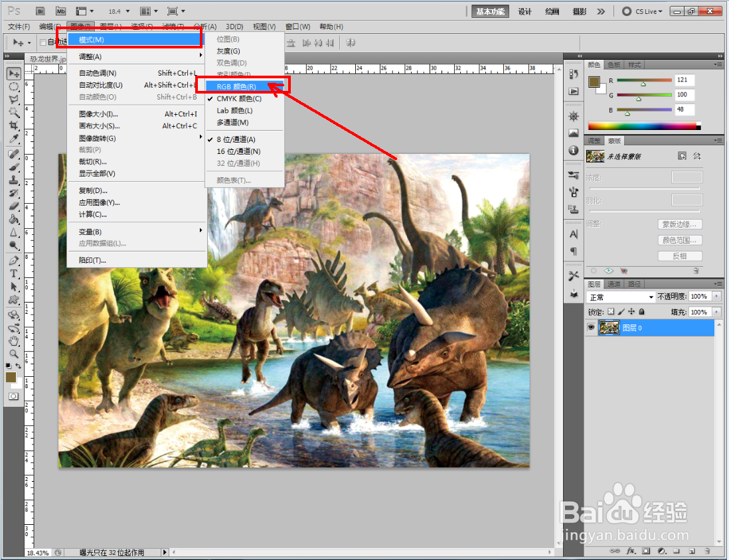Open the screen mode dropdown
The width and height of the screenshot is (729, 560).
point(176,11)
